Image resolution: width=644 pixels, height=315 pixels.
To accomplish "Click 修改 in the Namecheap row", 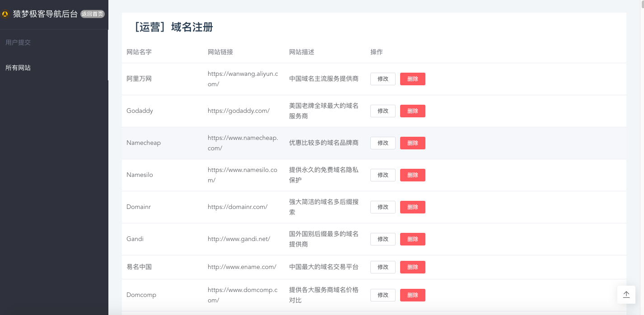I will point(383,143).
